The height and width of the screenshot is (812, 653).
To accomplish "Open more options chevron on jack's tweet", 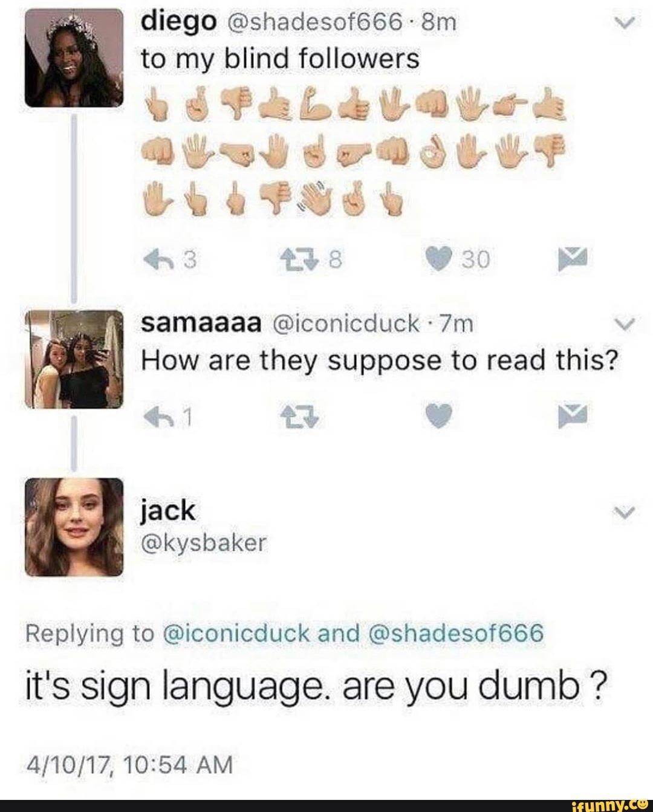I will pos(626,513).
